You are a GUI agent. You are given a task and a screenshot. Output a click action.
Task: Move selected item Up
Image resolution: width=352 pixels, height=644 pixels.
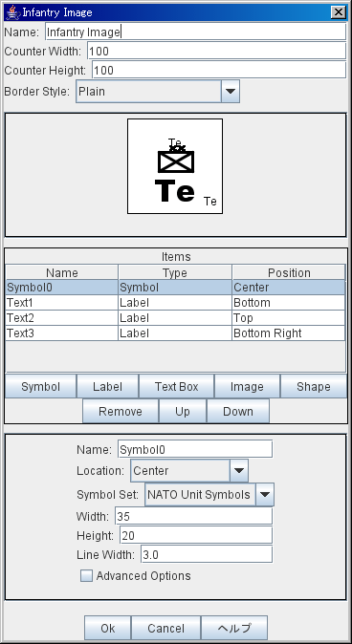coord(183,411)
